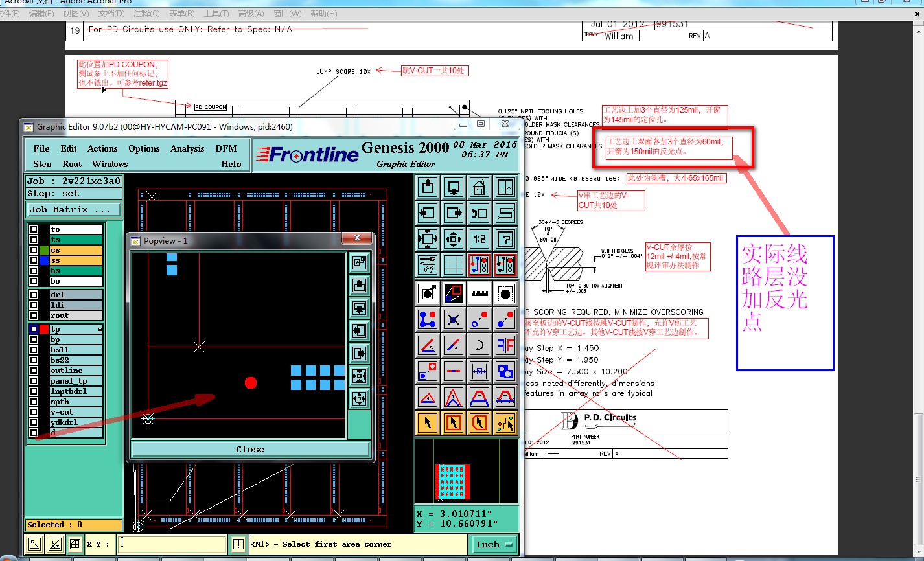Select the 'ydkdrl' layer name
The width and height of the screenshot is (924, 561).
click(76, 422)
